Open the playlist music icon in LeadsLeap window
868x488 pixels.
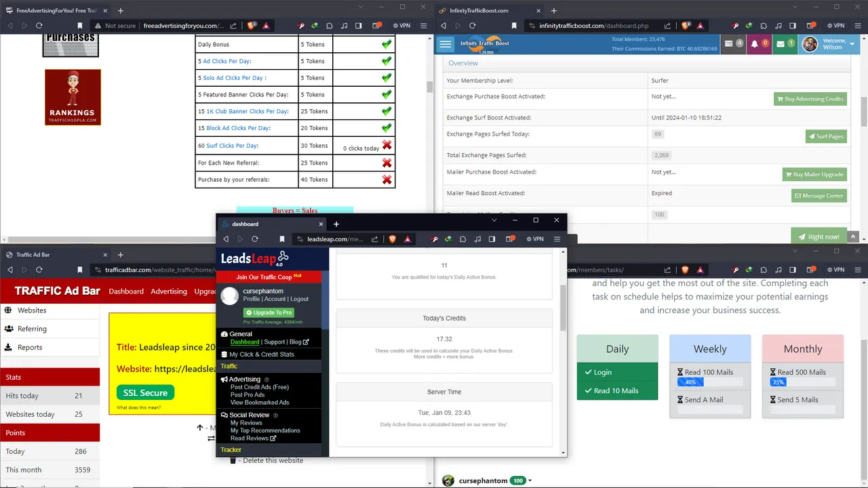(478, 239)
